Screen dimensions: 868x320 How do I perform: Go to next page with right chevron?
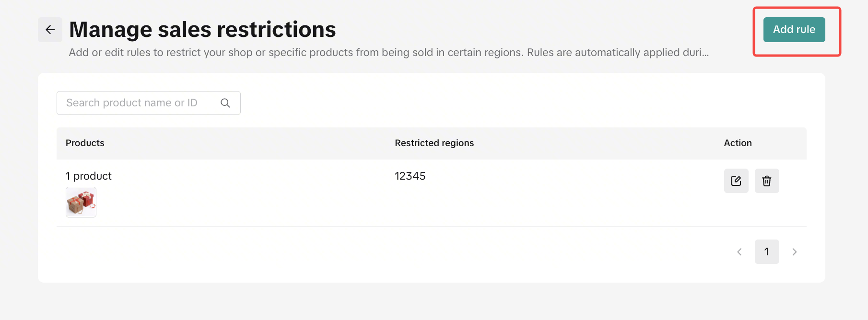[x=794, y=252]
